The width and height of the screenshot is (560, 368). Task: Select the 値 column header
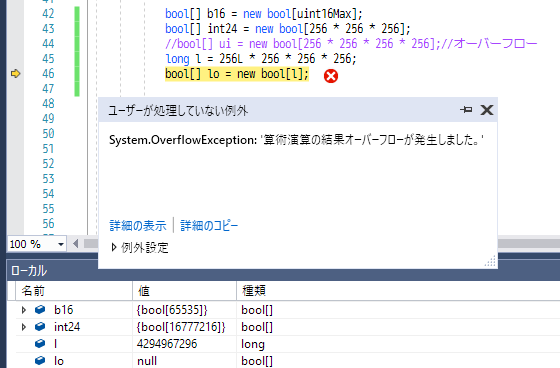184,291
